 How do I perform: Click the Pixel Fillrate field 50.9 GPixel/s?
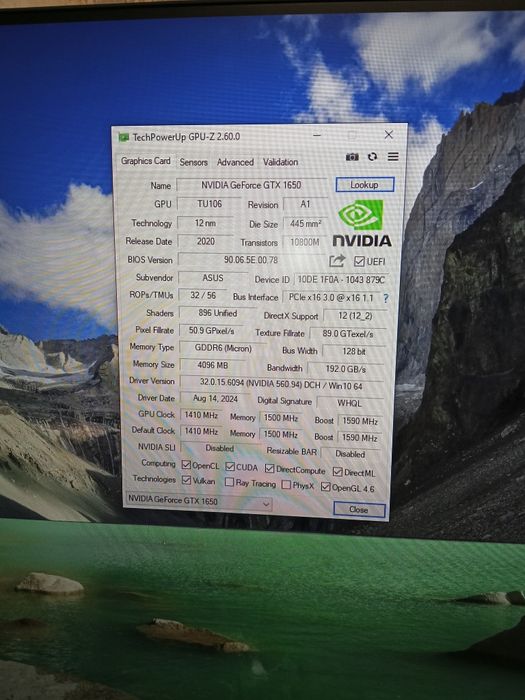212,331
